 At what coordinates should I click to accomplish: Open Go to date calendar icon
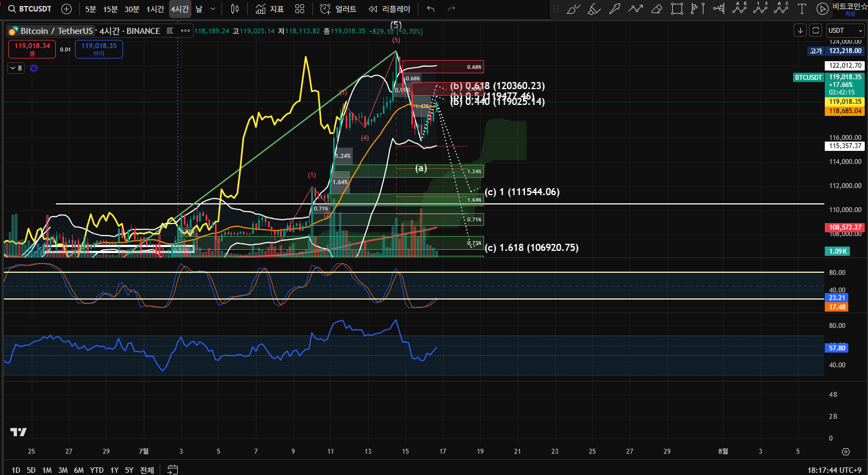pos(173,470)
